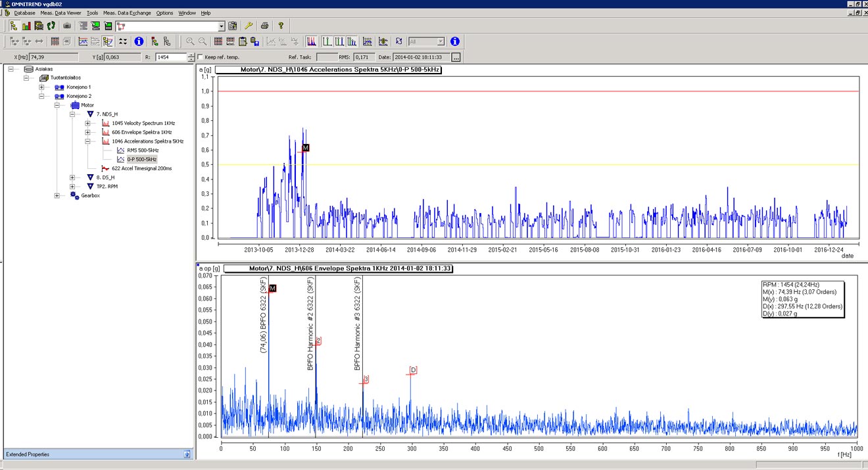The image size is (868, 470).
Task: Click the trend line chart icon
Action: (x=84, y=41)
